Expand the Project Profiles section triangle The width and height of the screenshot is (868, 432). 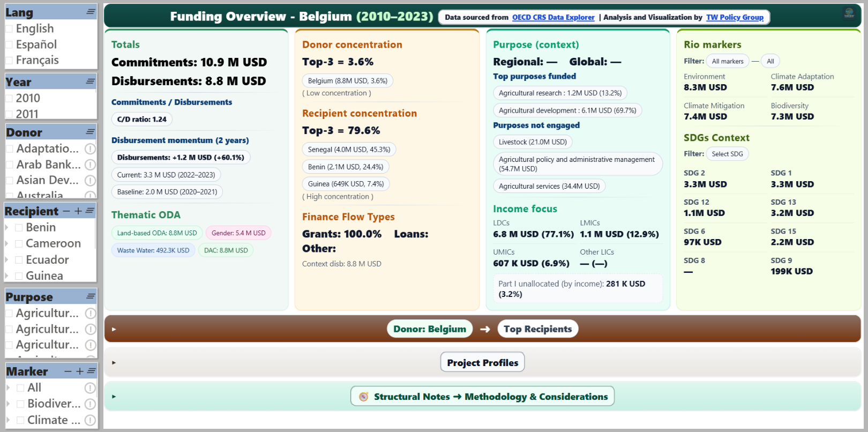(x=114, y=362)
